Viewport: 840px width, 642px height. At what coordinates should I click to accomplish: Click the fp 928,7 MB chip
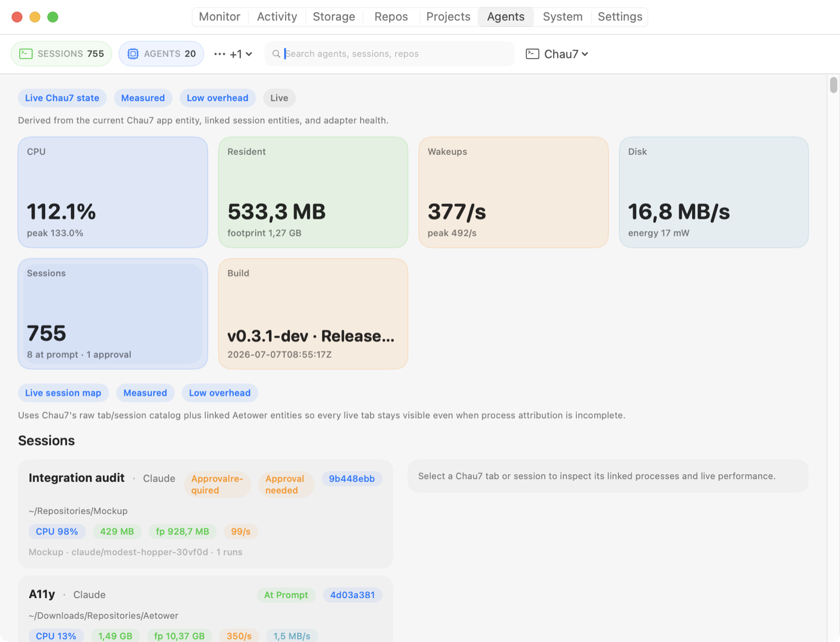tap(182, 531)
